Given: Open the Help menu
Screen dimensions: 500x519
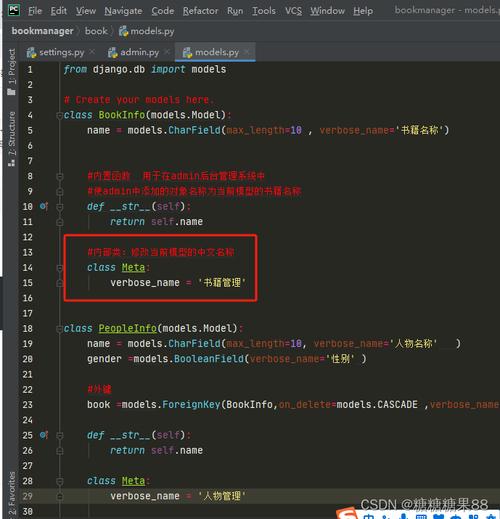Looking at the screenshot, I should [x=363, y=11].
